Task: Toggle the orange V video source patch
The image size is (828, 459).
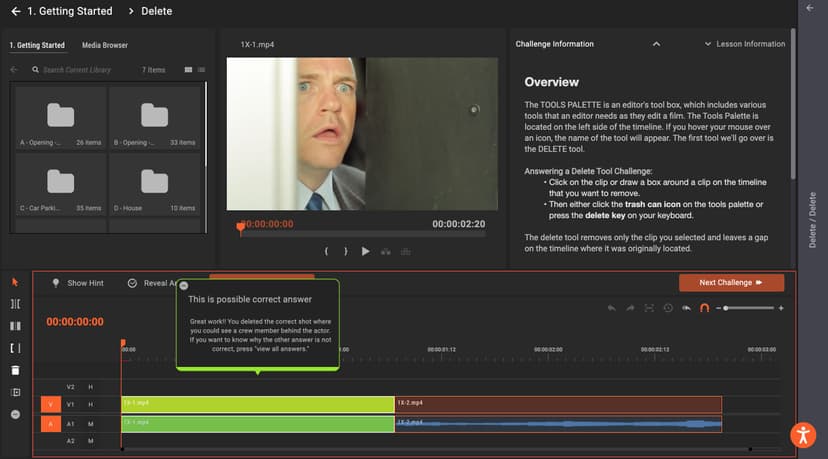Action: (x=51, y=405)
